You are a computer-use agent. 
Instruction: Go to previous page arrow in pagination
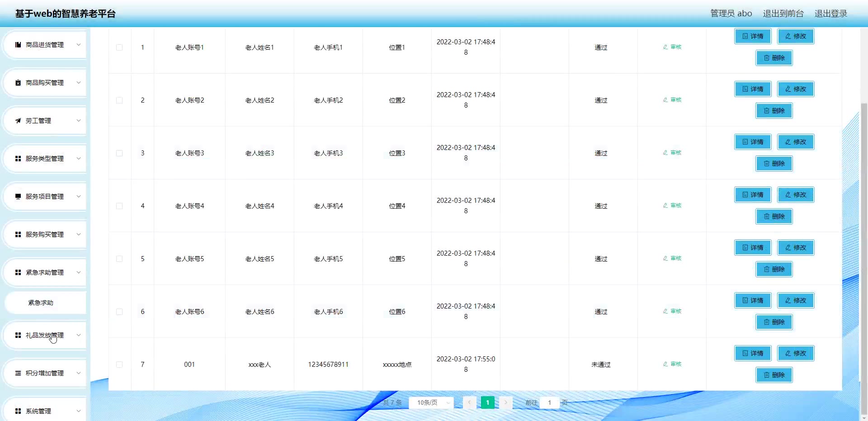(469, 402)
